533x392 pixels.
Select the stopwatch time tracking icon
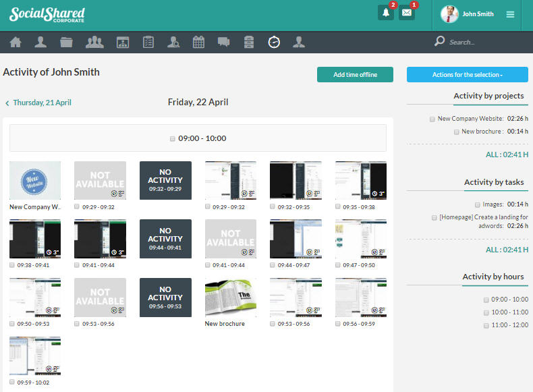[x=274, y=43]
